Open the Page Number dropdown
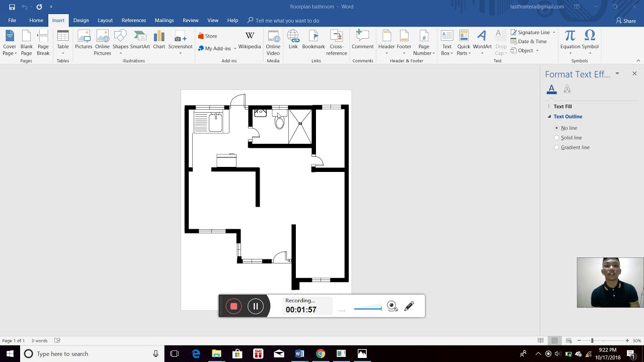 coord(424,42)
